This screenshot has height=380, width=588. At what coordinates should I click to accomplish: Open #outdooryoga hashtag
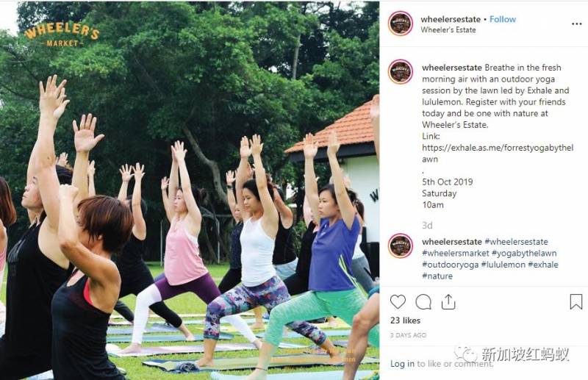click(451, 265)
